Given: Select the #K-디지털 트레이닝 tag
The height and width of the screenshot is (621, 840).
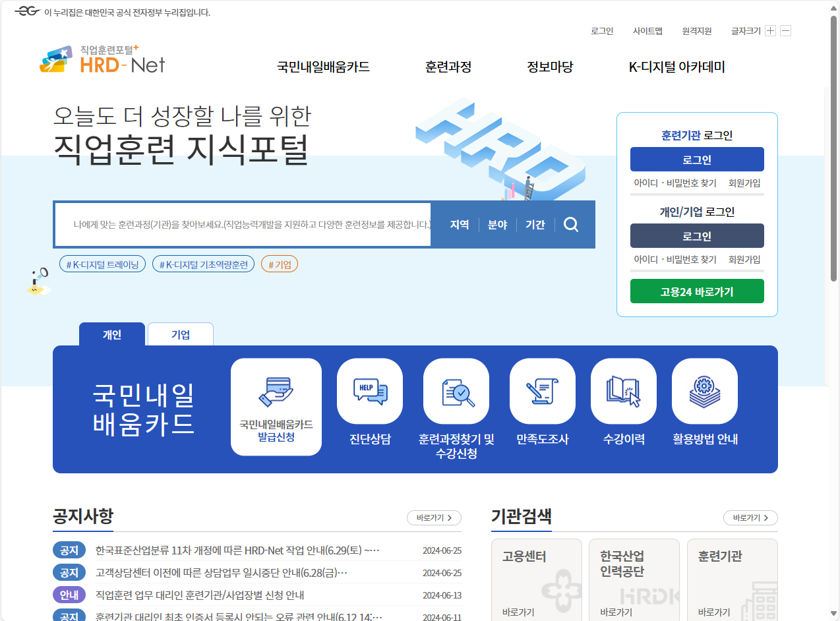Looking at the screenshot, I should click(102, 264).
